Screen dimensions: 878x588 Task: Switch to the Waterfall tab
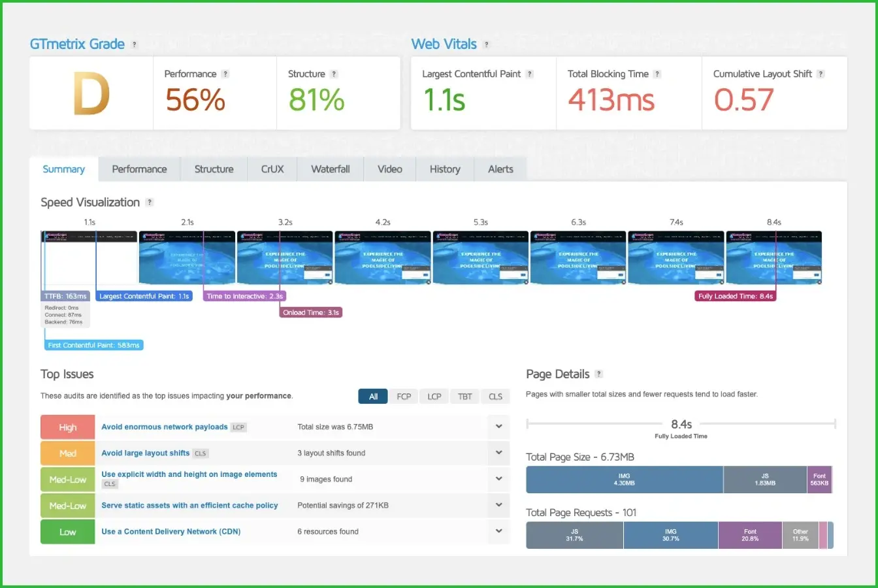(x=330, y=169)
